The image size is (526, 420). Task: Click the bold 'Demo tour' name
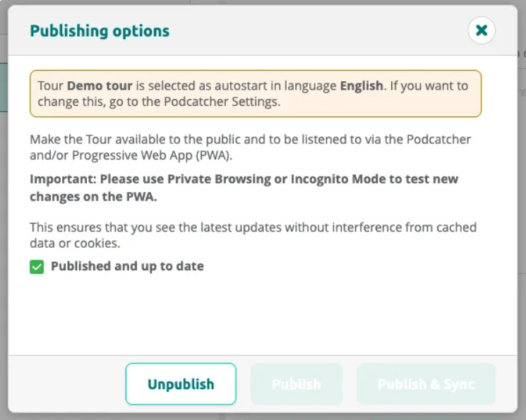click(x=100, y=86)
